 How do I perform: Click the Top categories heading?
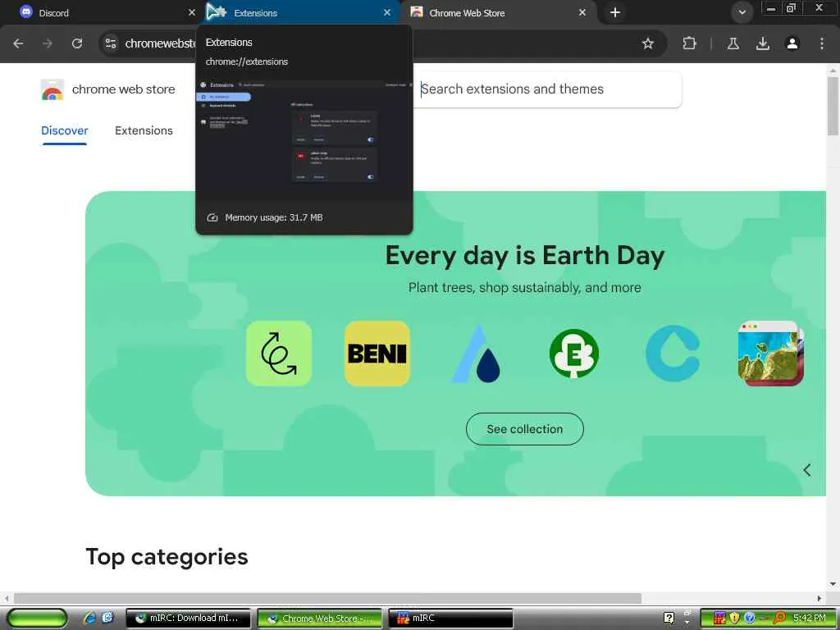point(167,557)
